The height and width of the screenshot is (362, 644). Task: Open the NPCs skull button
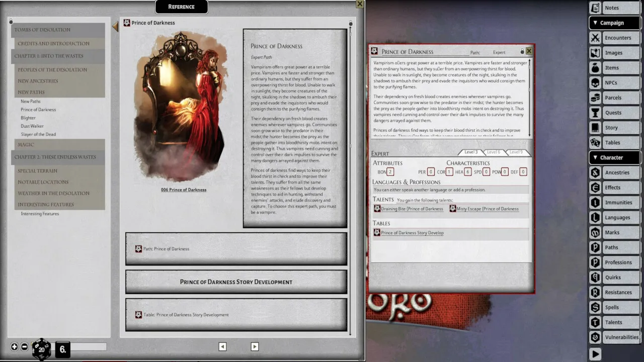coord(614,82)
